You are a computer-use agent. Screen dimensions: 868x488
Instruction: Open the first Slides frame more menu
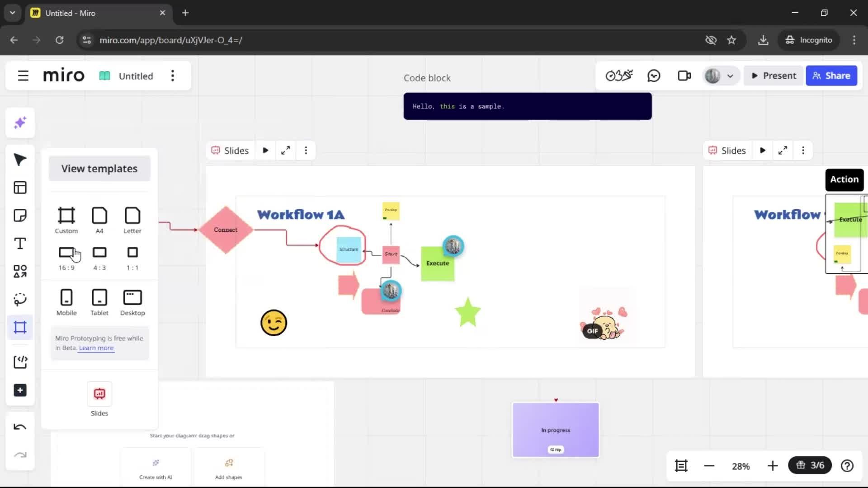coord(306,150)
